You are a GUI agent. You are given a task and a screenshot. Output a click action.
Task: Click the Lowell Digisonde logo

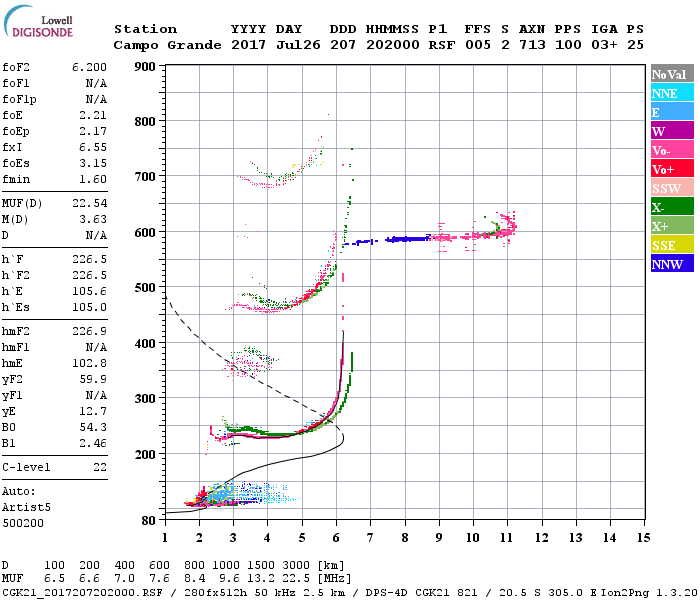pos(38,22)
